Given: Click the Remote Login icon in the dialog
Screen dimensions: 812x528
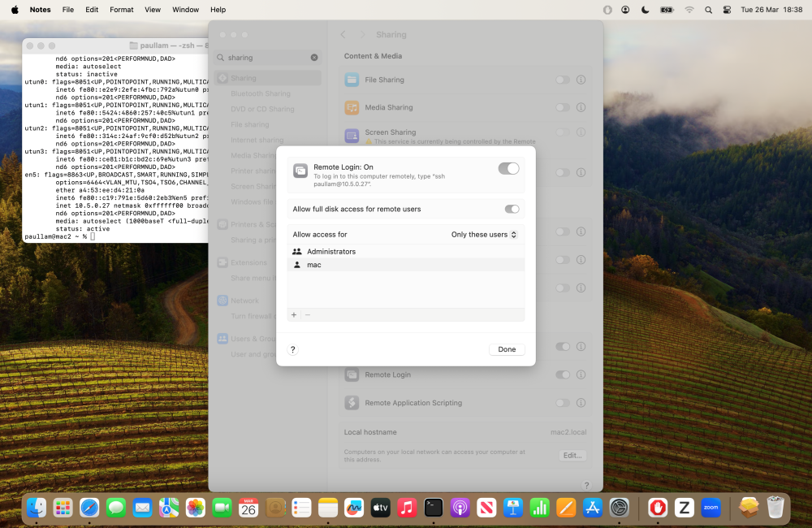Looking at the screenshot, I should click(x=299, y=168).
